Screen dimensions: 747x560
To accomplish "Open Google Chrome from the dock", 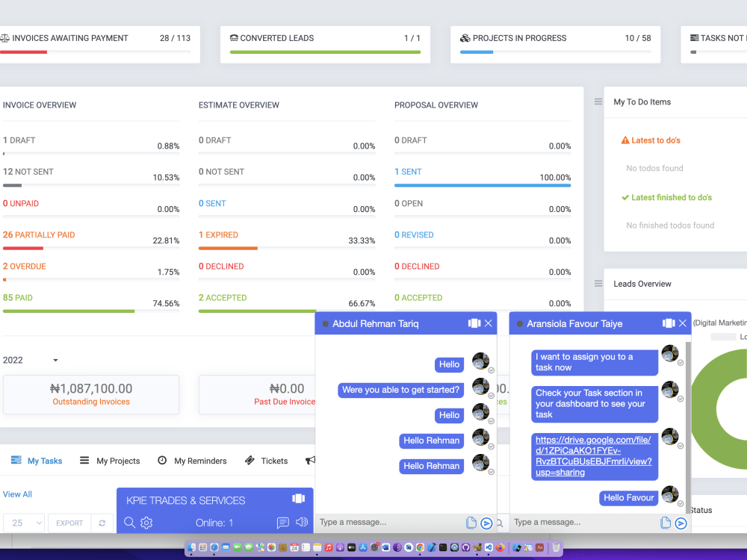I will coord(420,547).
